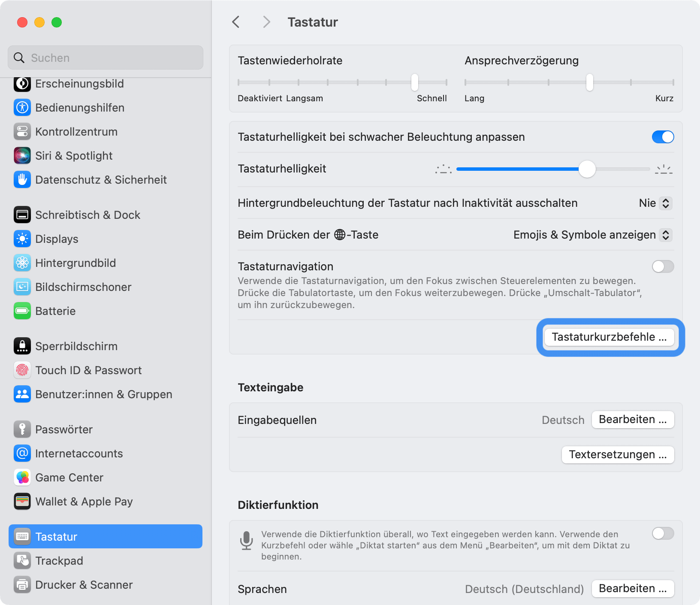The image size is (700, 605).
Task: Disable Tastaturhelligkeit bei schwacher Beleuchtung anpassen
Action: [663, 137]
